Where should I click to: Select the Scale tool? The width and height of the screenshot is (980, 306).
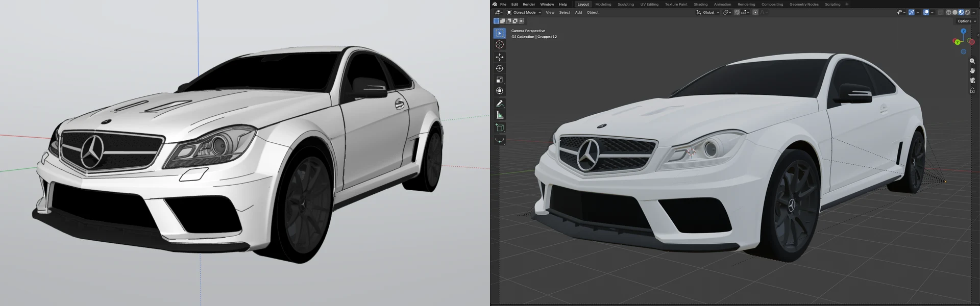click(500, 80)
